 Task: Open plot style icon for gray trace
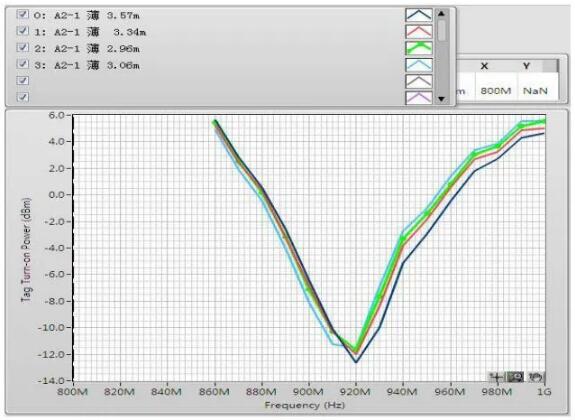click(419, 81)
